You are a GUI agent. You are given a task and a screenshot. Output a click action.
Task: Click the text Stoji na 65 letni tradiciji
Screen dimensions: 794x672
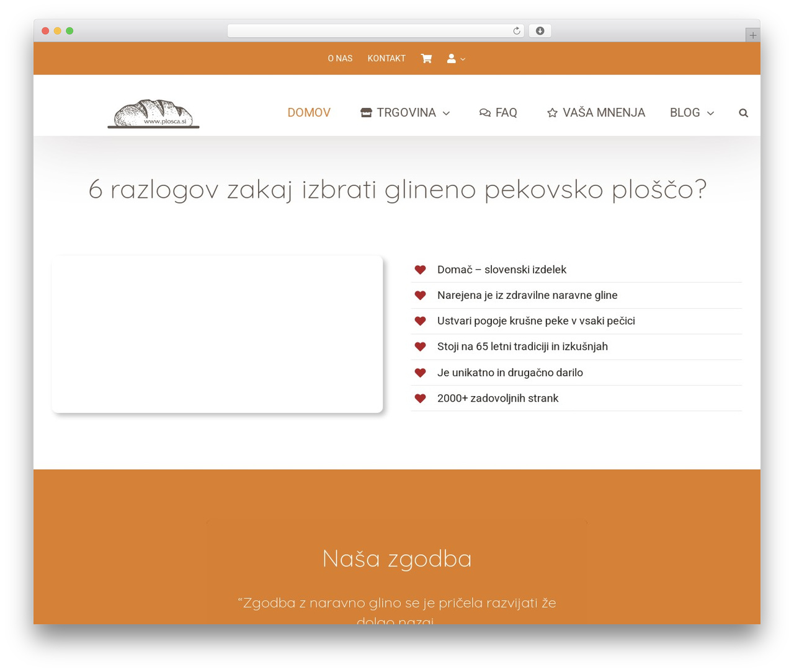[522, 347]
